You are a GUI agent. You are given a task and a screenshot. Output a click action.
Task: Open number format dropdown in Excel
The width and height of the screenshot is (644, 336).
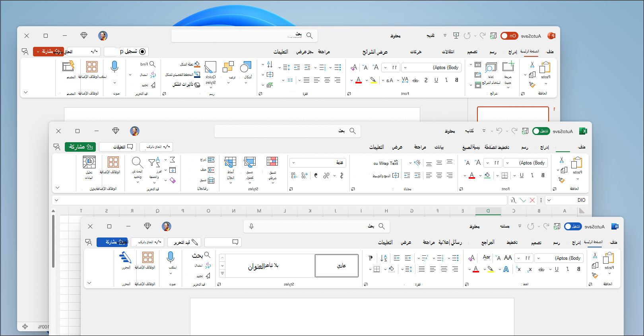[293, 163]
